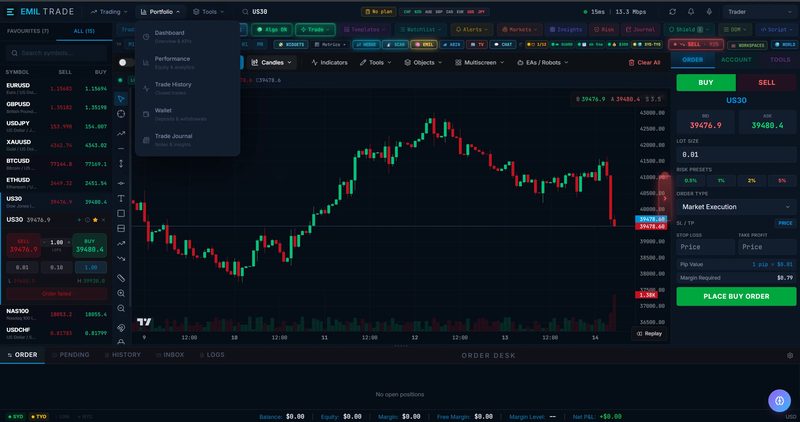Image resolution: width=800 pixels, height=422 pixels.
Task: Select SELL side in order panel
Action: [766, 82]
